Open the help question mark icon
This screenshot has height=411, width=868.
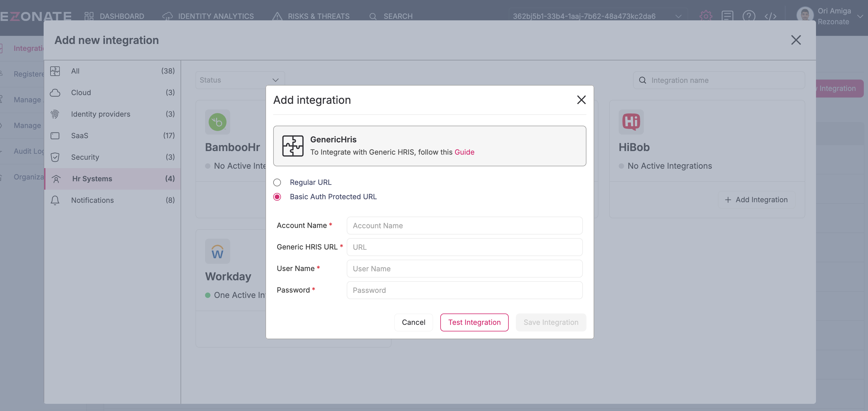748,16
